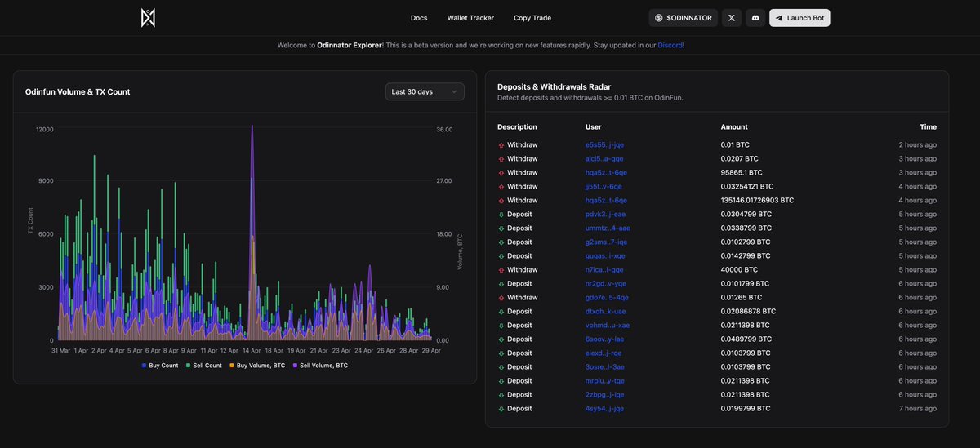
Task: Open user guqas..i-xqe link
Action: pyautogui.click(x=606, y=256)
